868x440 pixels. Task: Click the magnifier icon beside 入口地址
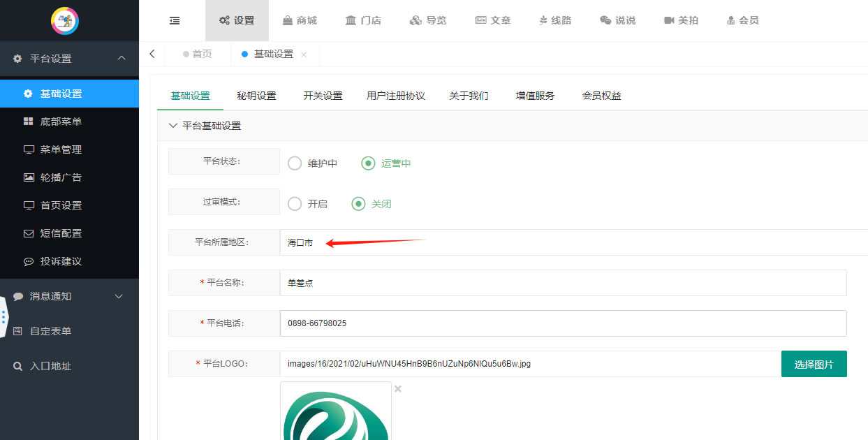click(x=18, y=366)
